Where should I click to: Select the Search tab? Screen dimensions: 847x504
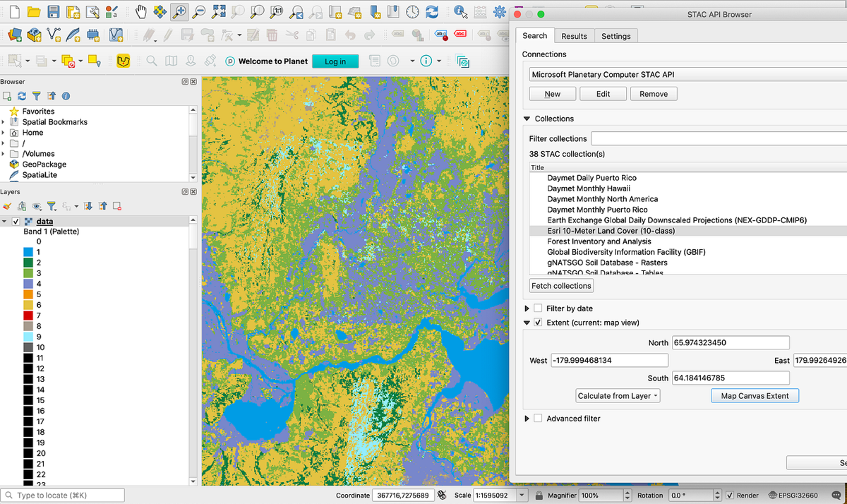pos(535,35)
